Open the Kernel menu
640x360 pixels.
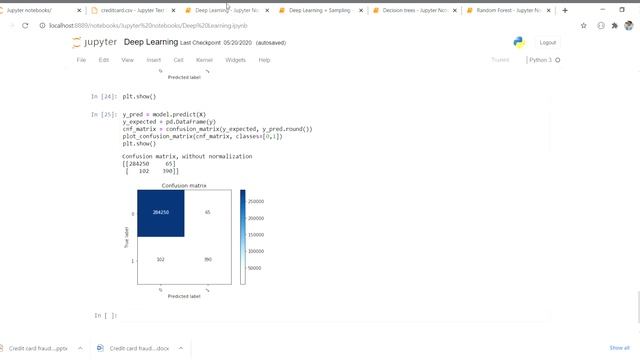point(204,60)
